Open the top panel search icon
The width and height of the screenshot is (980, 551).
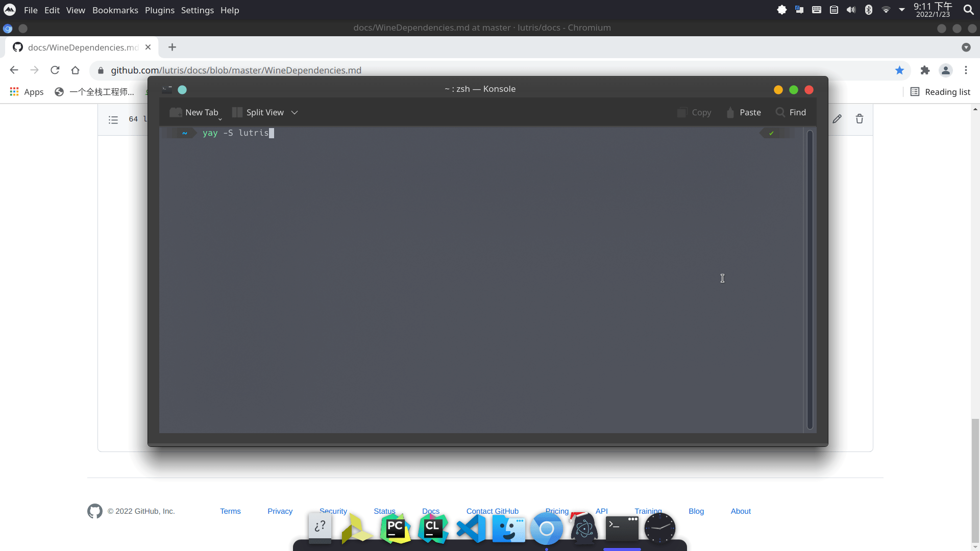tap(968, 10)
